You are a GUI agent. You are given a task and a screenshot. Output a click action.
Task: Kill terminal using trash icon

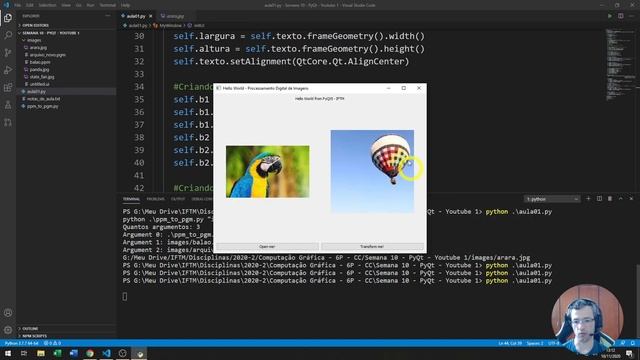pyautogui.click(x=610, y=199)
